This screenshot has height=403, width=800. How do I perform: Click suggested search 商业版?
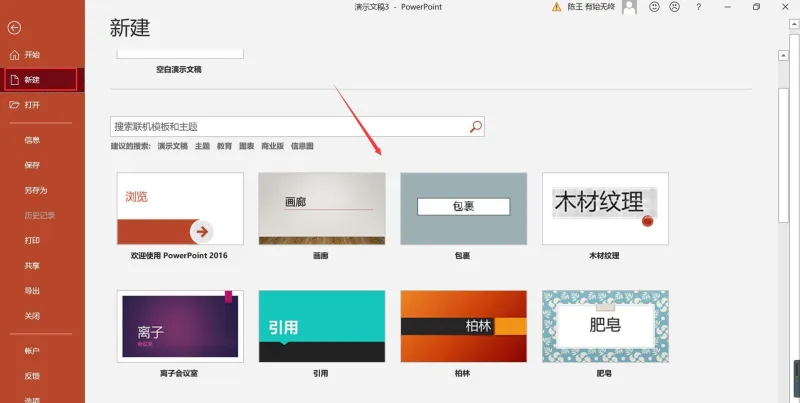coord(272,146)
